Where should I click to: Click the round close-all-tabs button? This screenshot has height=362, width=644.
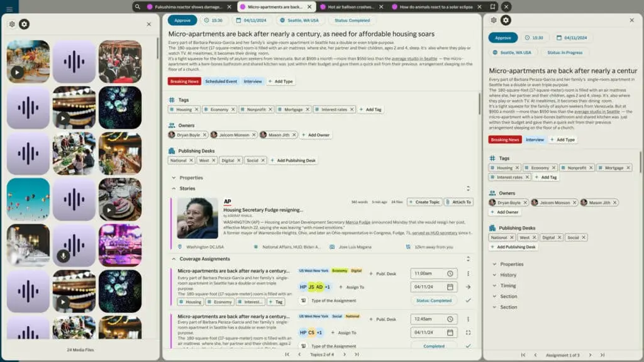pos(506,6)
